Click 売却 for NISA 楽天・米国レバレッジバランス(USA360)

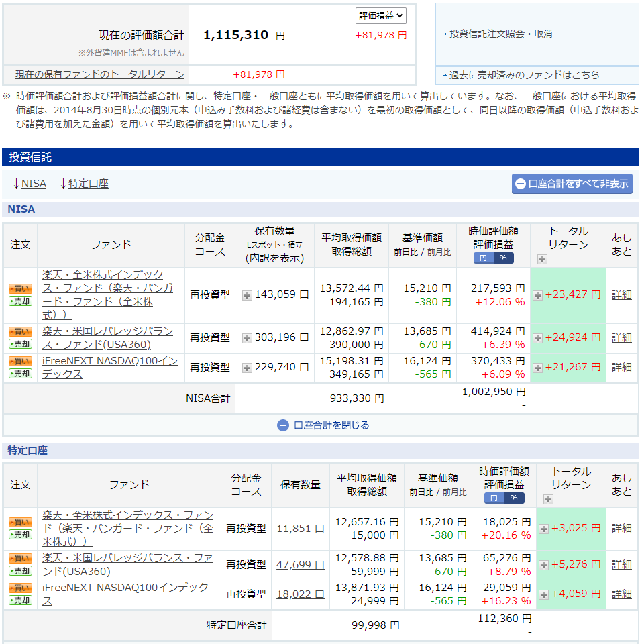pyautogui.click(x=21, y=344)
